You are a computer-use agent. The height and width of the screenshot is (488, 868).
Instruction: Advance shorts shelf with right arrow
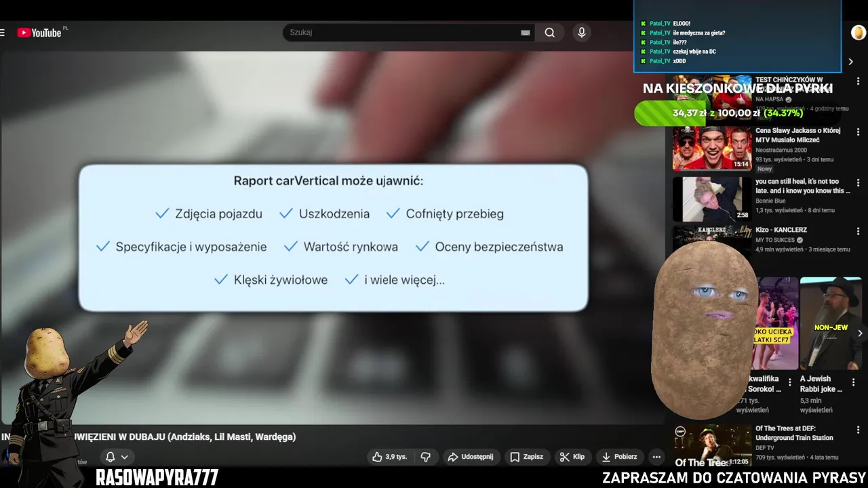860,333
